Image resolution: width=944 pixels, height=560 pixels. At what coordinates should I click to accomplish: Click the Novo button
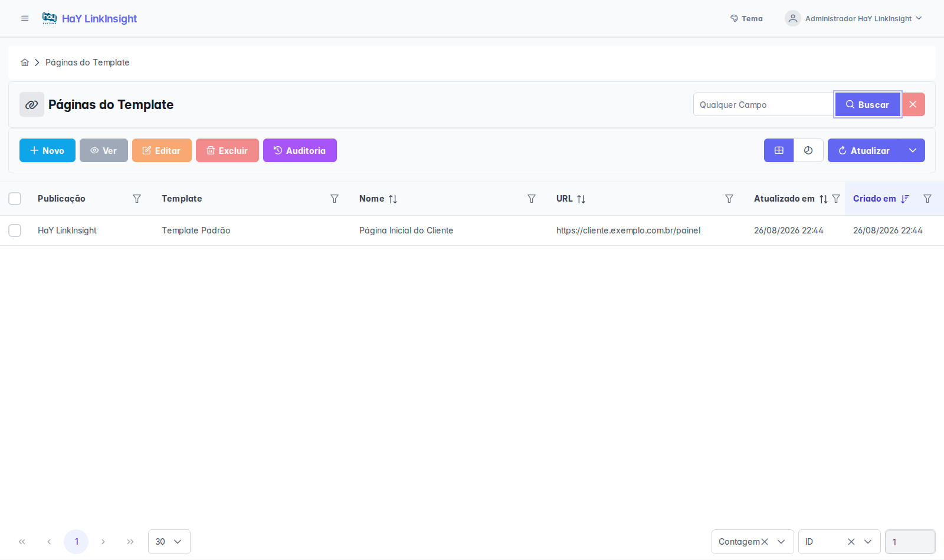(x=47, y=150)
